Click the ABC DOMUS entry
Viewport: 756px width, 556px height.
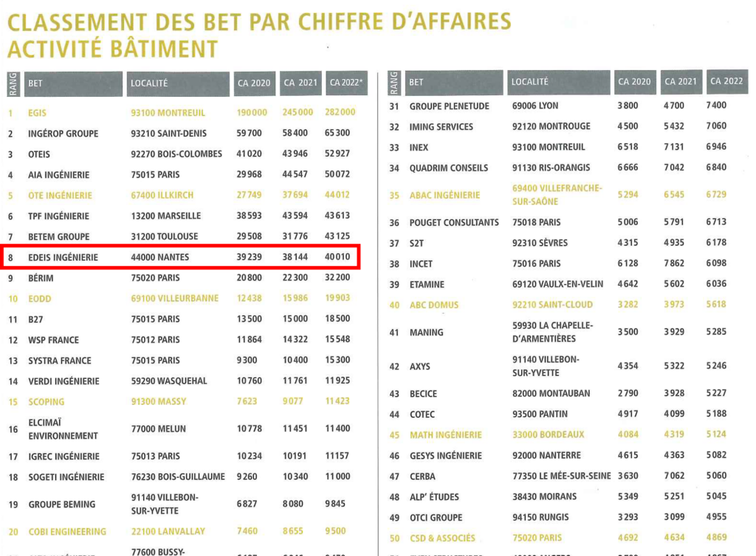pyautogui.click(x=434, y=305)
